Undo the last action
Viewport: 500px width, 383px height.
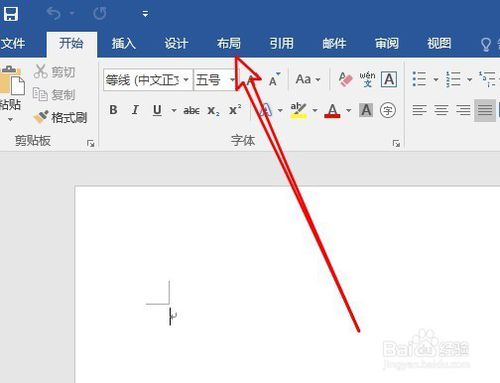[x=54, y=14]
